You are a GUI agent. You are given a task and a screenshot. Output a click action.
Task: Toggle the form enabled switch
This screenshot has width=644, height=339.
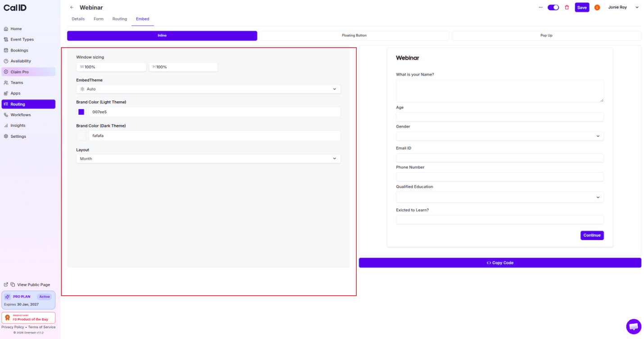pos(553,7)
